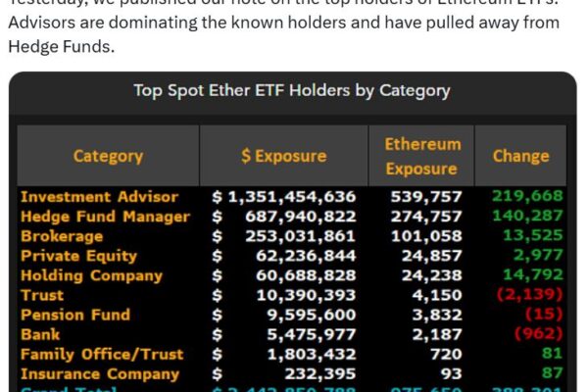This screenshot has width=588, height=392.
Task: Select the Hedge Fund Manager row label
Action: coord(105,216)
